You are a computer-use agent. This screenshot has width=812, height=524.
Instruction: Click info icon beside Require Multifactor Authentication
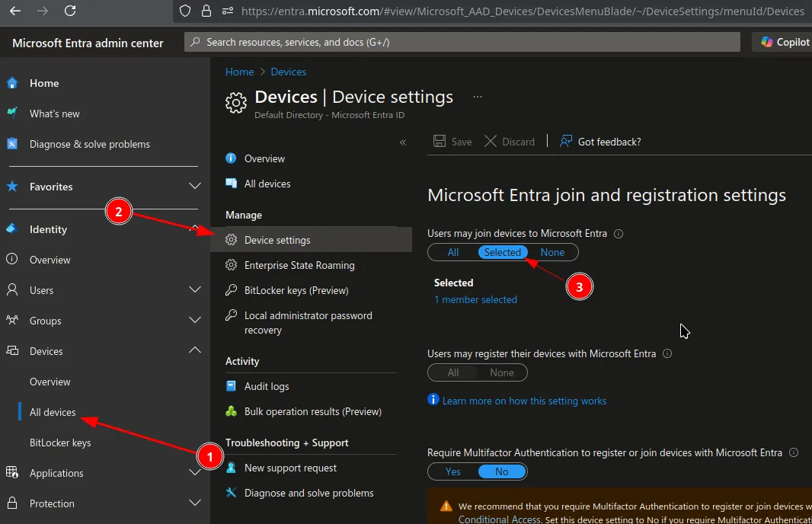point(794,452)
